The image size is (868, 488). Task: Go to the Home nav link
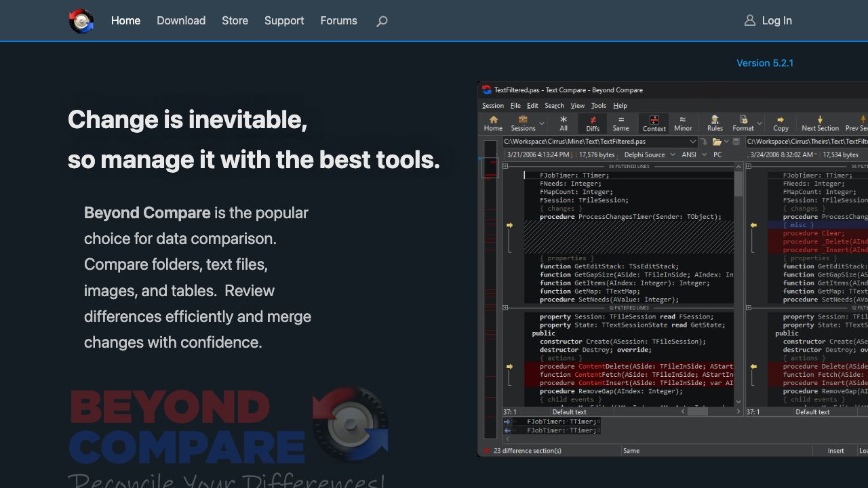125,21
